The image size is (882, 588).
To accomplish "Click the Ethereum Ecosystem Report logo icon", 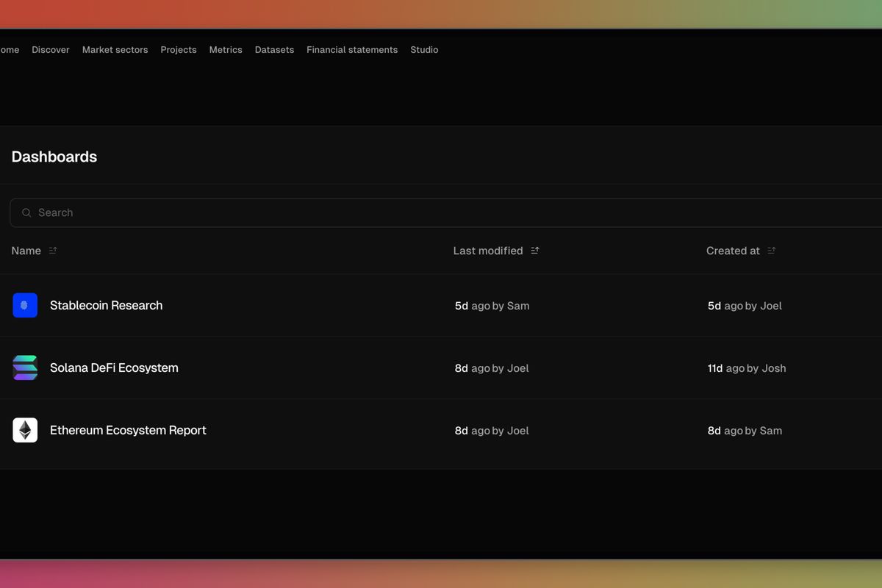I will 25,430.
